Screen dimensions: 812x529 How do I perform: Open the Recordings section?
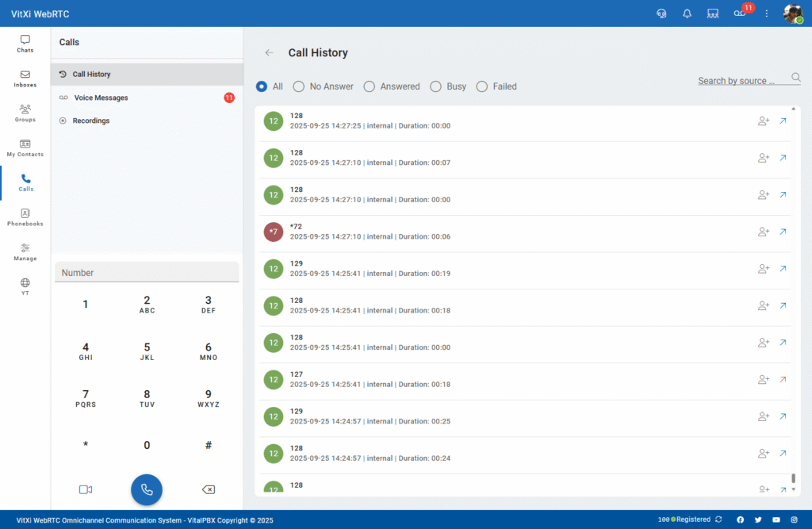[x=90, y=121]
